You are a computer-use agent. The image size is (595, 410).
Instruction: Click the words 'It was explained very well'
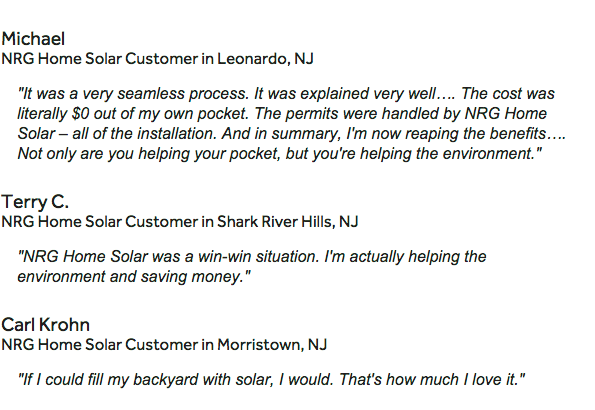pyautogui.click(x=345, y=94)
